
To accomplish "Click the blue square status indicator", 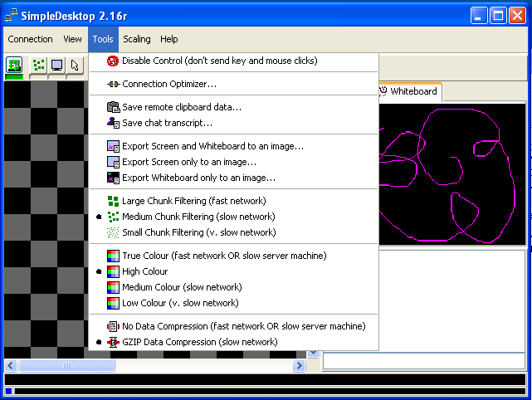I will 8,391.
